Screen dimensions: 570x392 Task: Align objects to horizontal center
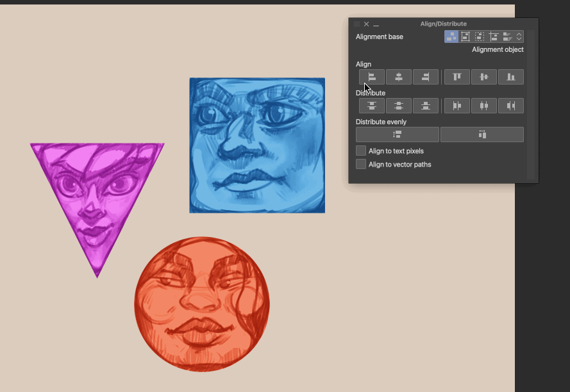[398, 77]
